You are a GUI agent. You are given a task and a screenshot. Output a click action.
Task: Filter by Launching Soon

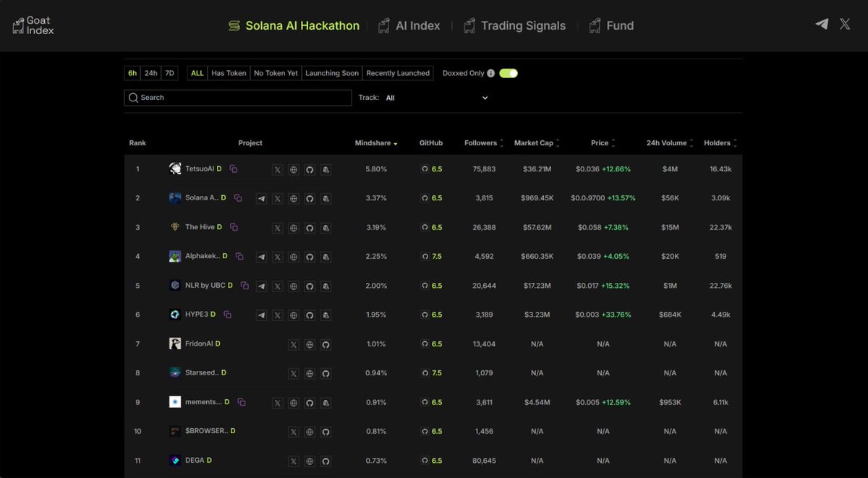click(332, 73)
